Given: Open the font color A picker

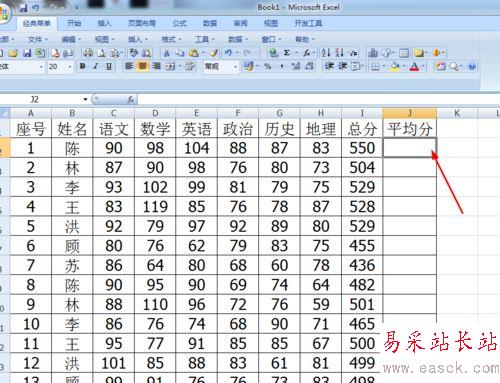Looking at the screenshot, I should [x=414, y=66].
